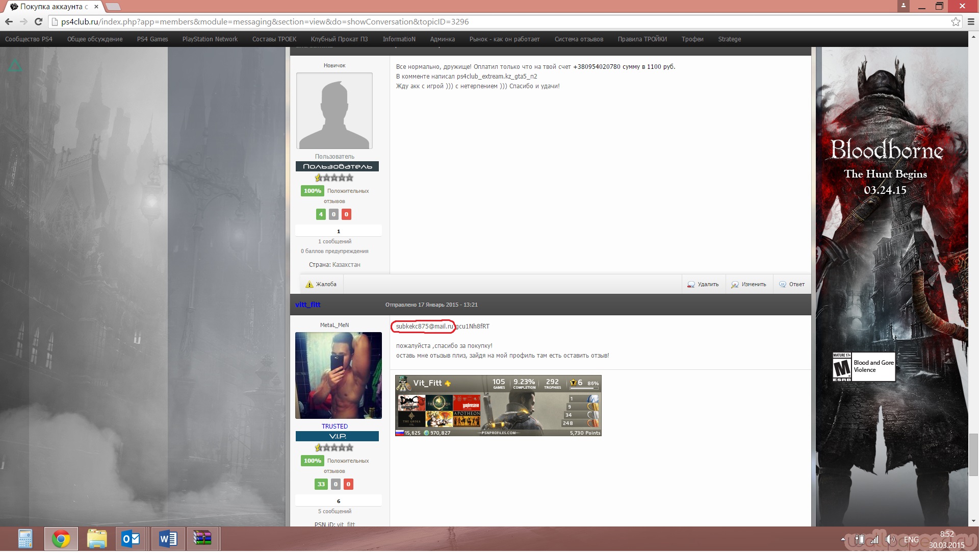Click vertical scrollbar thumb

click(x=973, y=454)
